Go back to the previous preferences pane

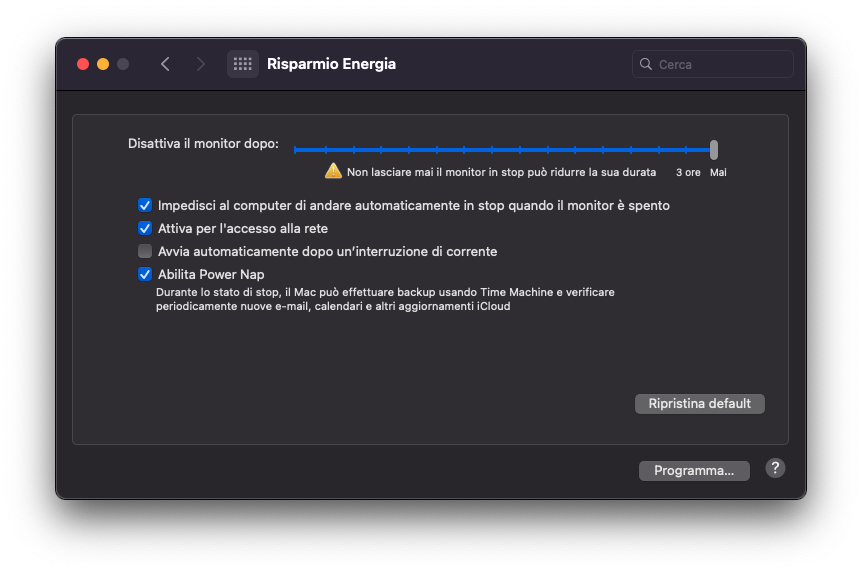(165, 64)
